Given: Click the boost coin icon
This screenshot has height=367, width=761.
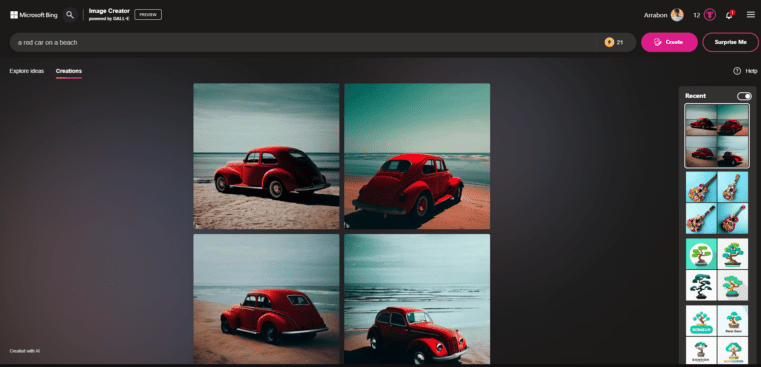Looking at the screenshot, I should pos(609,42).
